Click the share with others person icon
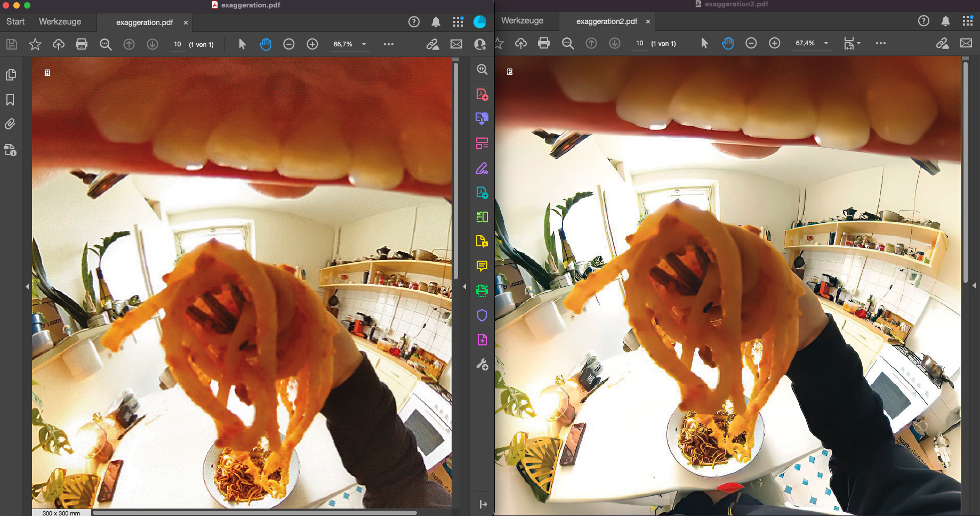This screenshot has height=516, width=980. (x=480, y=44)
